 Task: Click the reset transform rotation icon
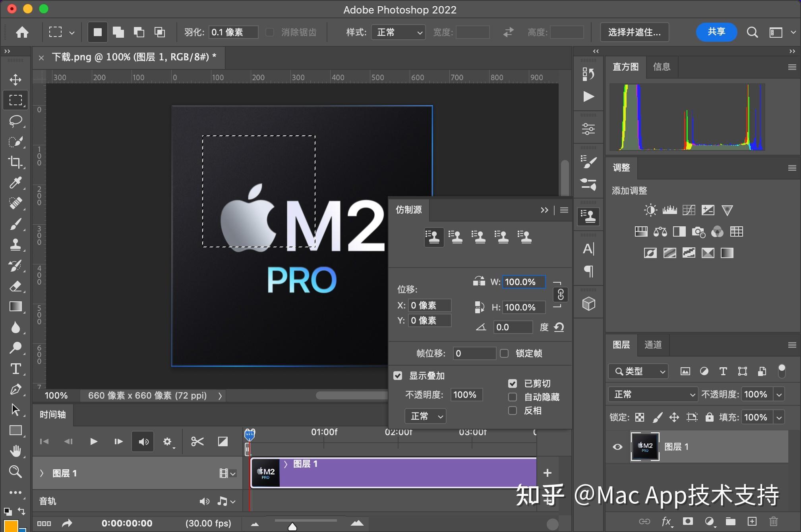click(x=559, y=327)
